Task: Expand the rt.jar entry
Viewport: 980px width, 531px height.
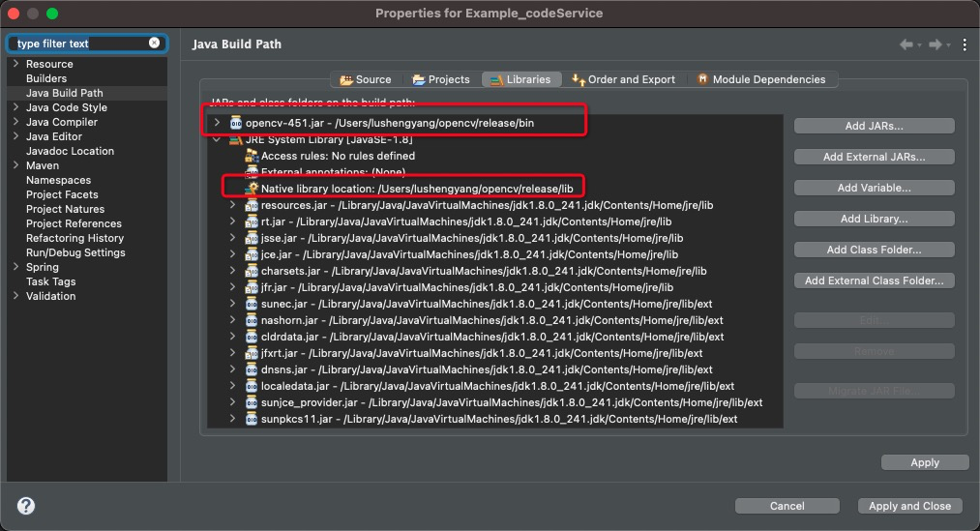Action: click(232, 221)
